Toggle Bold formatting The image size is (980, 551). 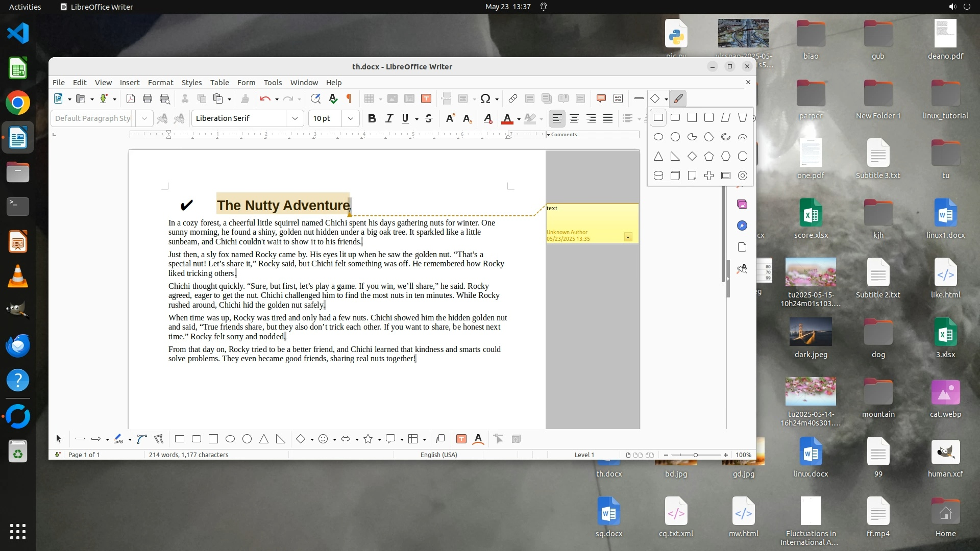tap(372, 118)
